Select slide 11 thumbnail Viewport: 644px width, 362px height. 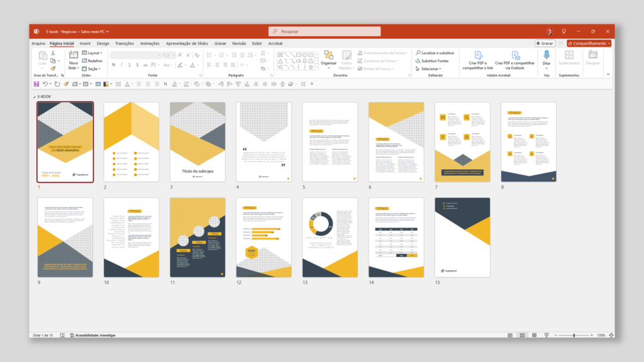pos(197,238)
